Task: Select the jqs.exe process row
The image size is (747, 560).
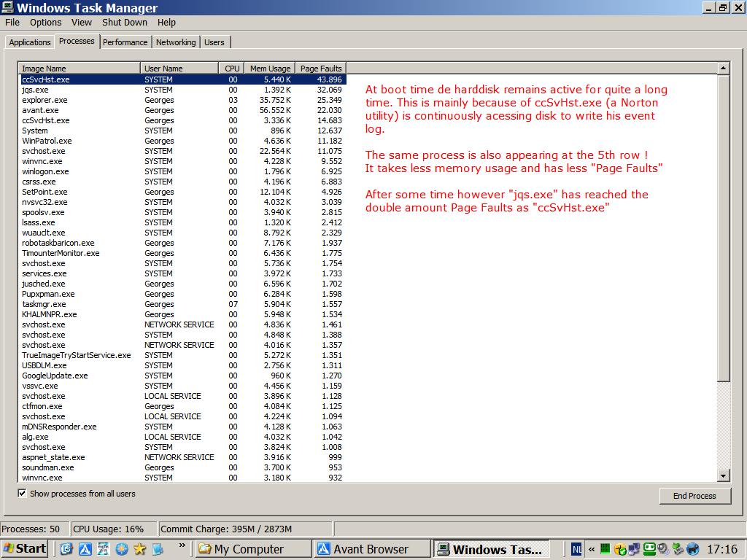Action: 182,90
